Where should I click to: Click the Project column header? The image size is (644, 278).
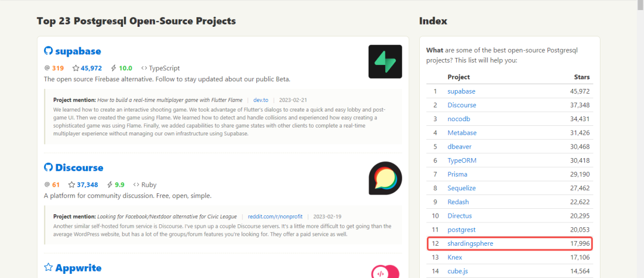click(x=459, y=77)
